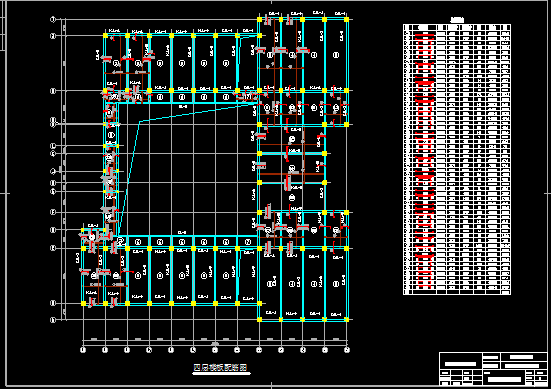The image size is (551, 389).
Task: Select the yellow column at lower wing's bottom-left corner
Action: (84, 303)
